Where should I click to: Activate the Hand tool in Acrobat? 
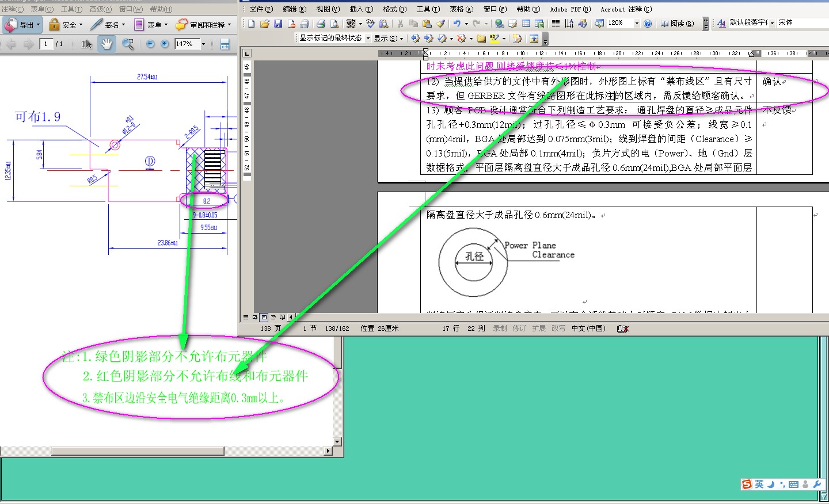click(107, 44)
